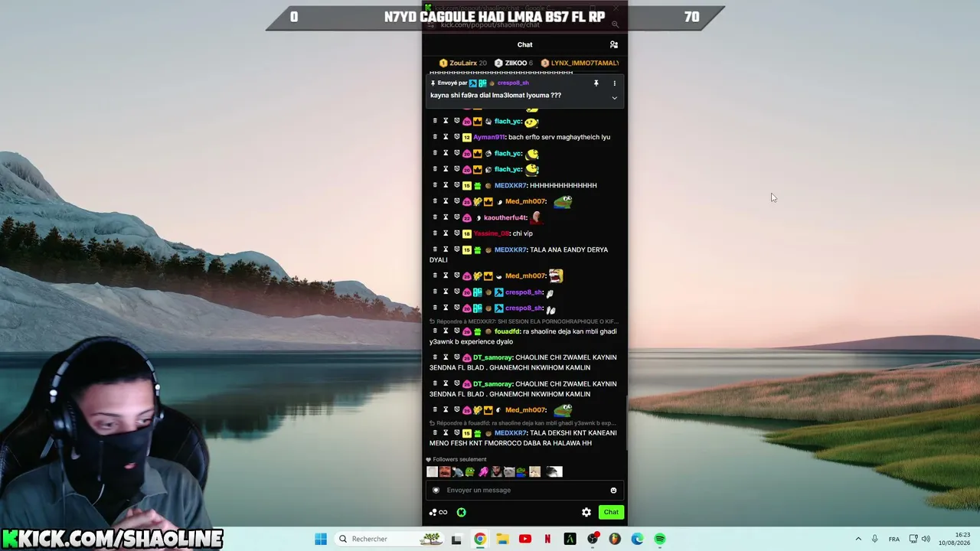
Task: Delete the "TALA ANA EANDY DERYA" message
Action: click(435, 249)
